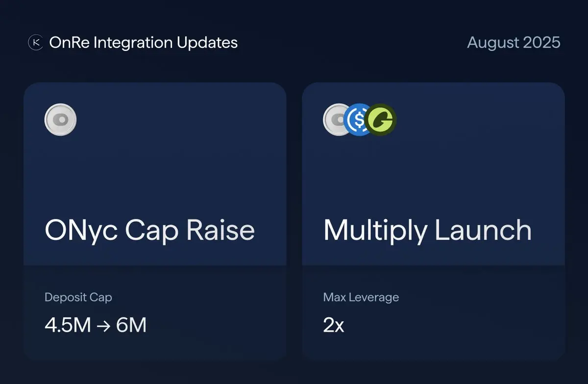Click the Multiply Launch card upper area
Image resolution: width=588 pixels, height=384 pixels.
click(434, 174)
